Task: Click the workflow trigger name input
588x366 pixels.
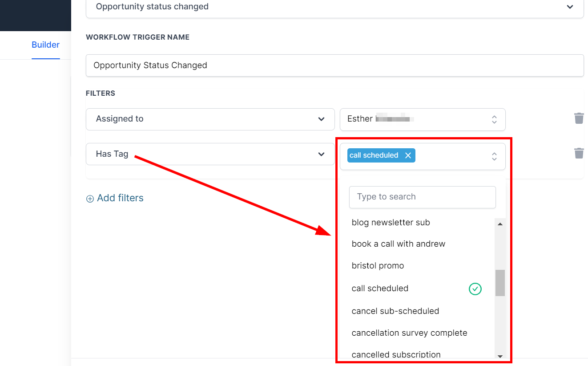Action: [x=334, y=65]
